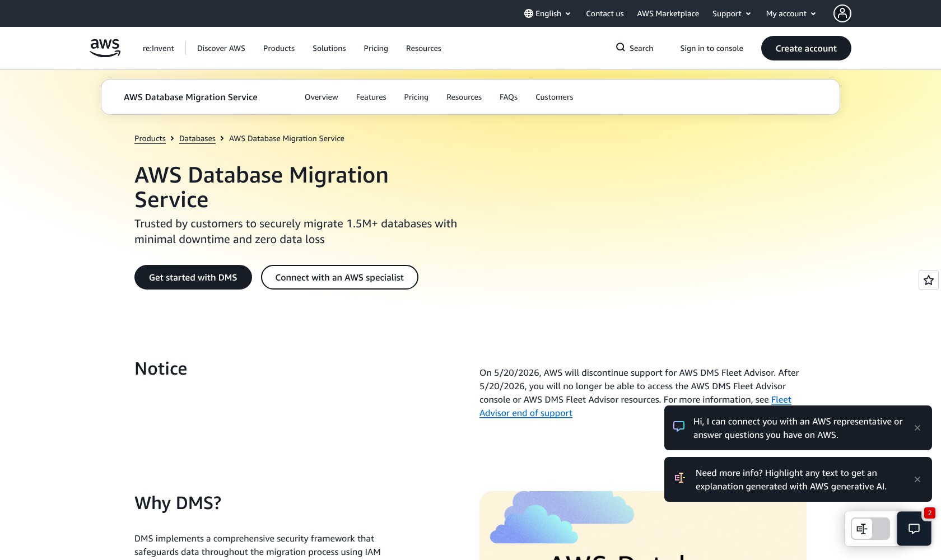Open Fleet Advisor end of support link
The width and height of the screenshot is (941, 560).
point(526,413)
